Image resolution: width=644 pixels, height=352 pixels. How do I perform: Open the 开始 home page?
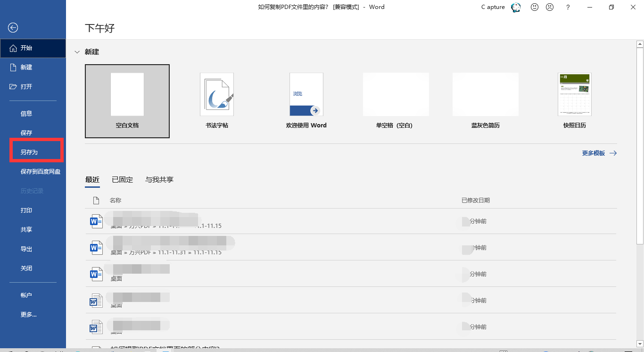pos(33,48)
